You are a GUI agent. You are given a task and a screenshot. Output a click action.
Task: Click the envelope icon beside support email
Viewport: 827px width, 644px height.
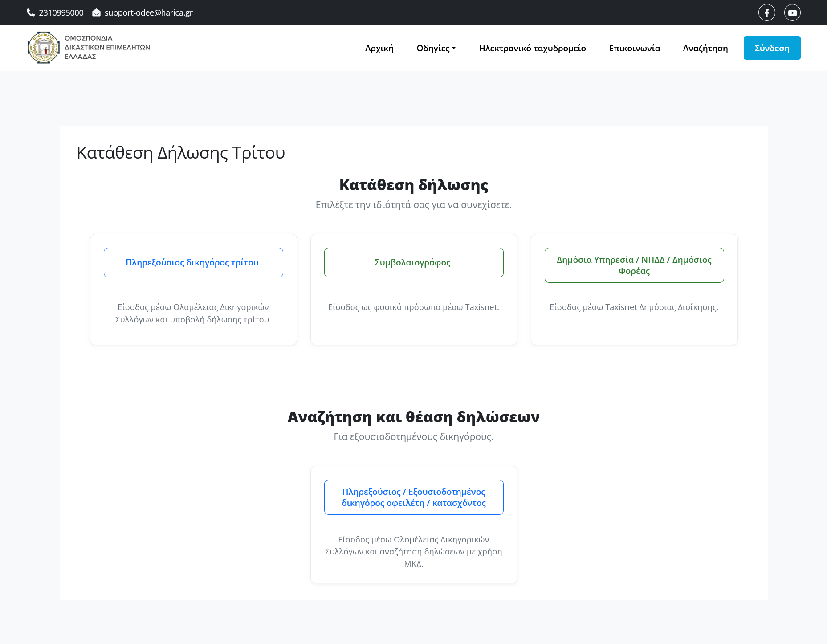96,12
